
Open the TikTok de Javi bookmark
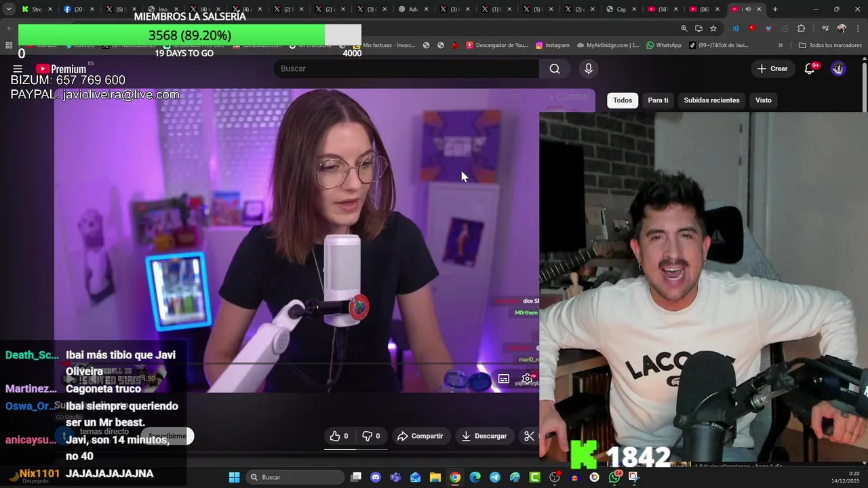coord(719,45)
